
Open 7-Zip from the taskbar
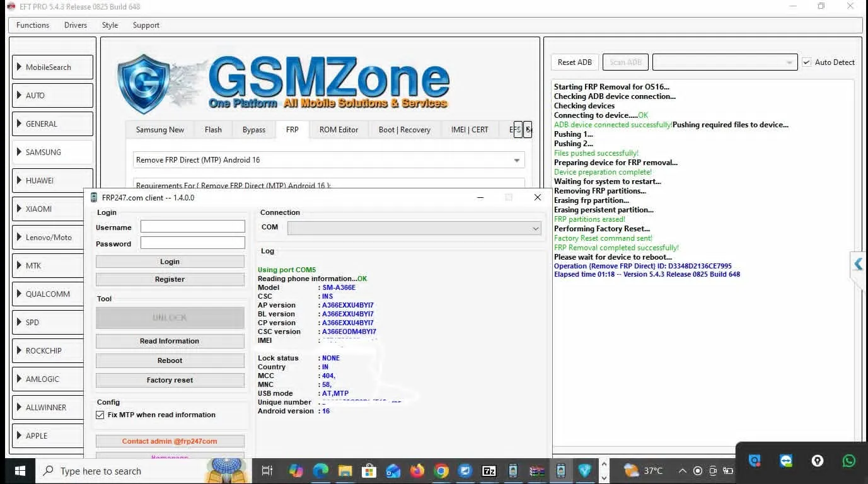489,471
